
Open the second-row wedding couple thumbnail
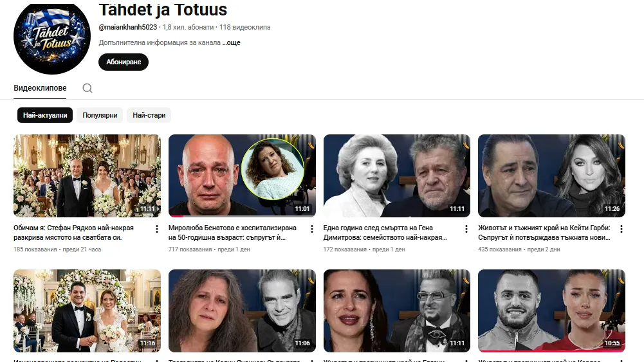tap(87, 311)
